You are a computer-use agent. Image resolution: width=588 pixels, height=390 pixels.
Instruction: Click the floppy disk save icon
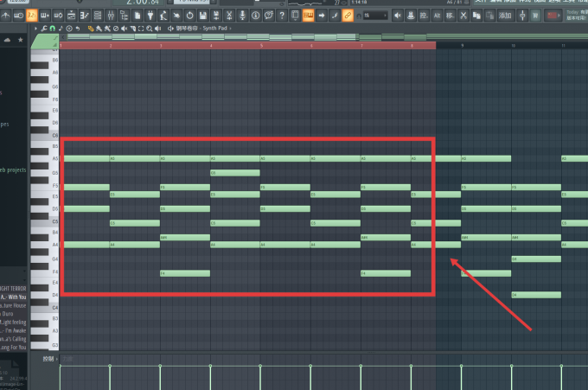pos(203,16)
